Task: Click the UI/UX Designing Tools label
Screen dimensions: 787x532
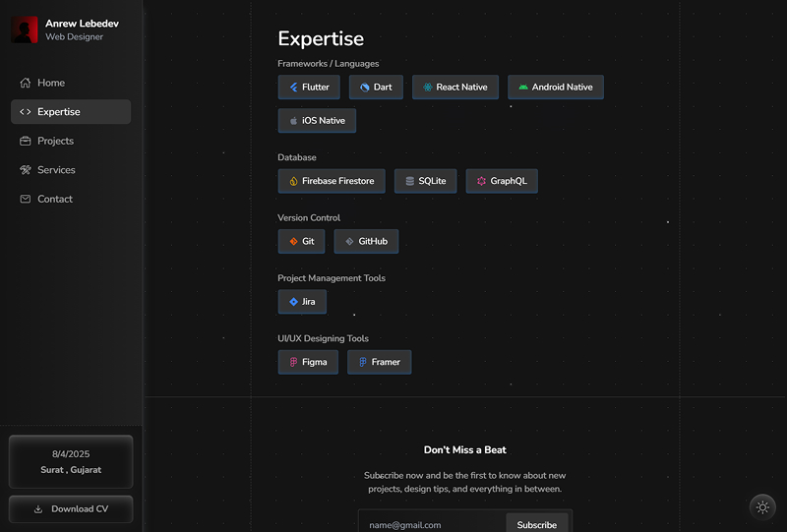Action: click(324, 338)
